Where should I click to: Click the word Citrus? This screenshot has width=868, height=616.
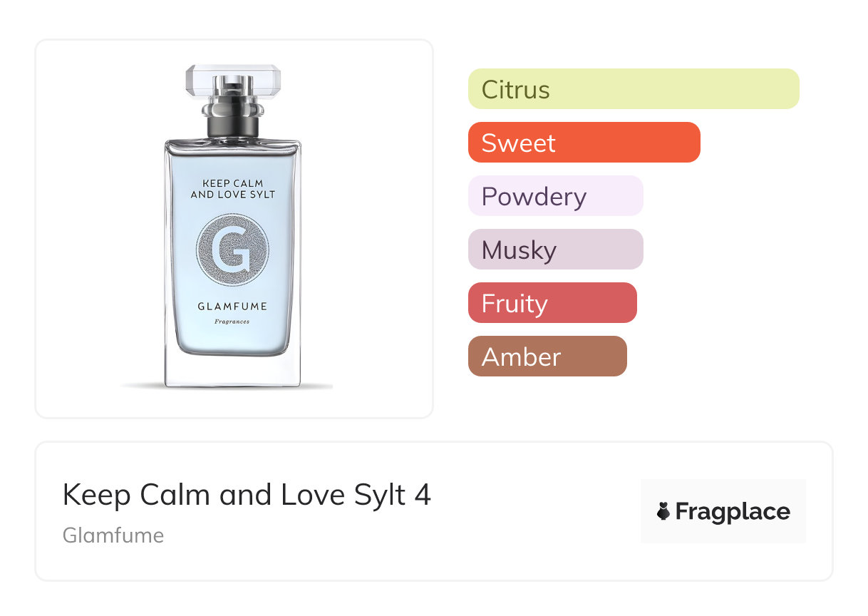(516, 90)
